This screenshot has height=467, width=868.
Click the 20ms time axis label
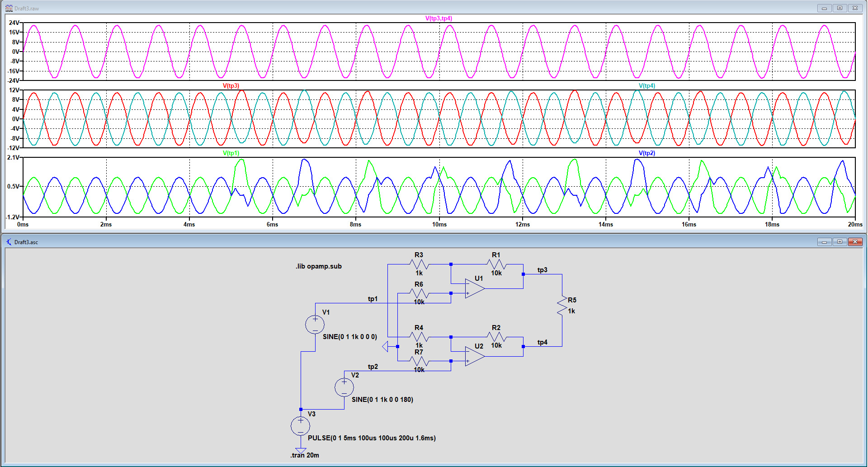855,224
